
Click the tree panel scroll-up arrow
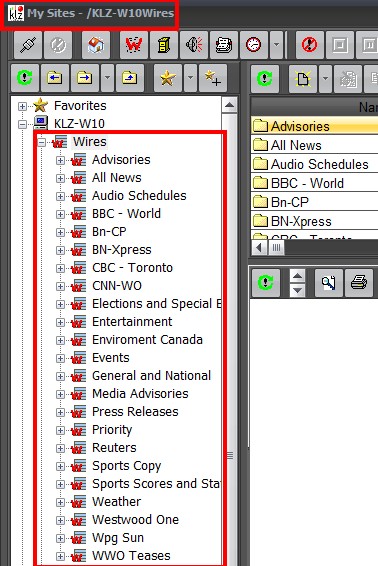click(x=230, y=105)
